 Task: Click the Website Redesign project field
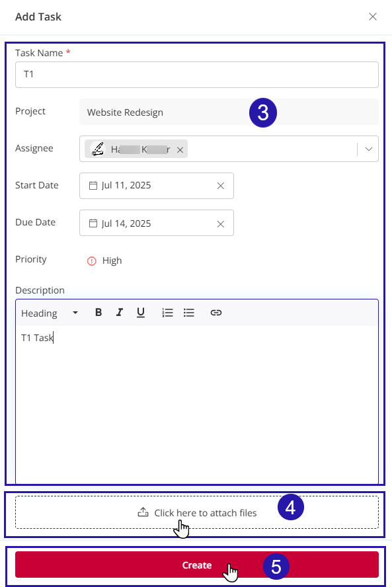pos(229,112)
